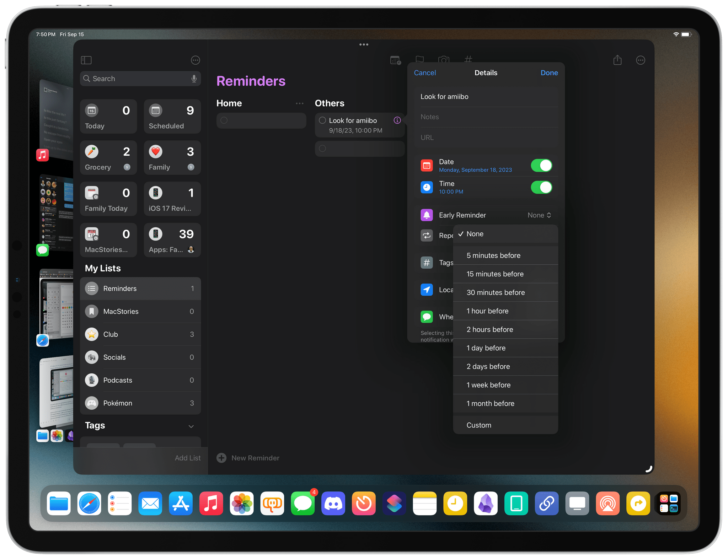728x560 pixels.
Task: Tap empty reminder circle under Home
Action: click(x=224, y=120)
